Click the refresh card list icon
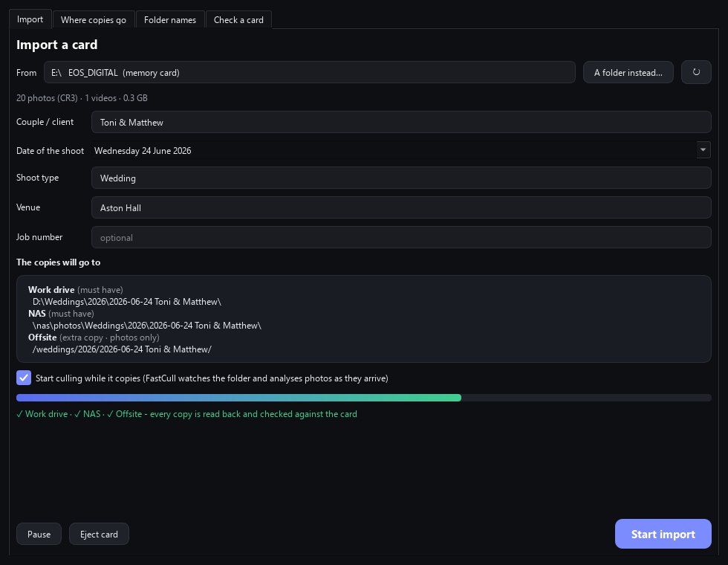Viewport: 728px width, 565px height. 696,72
